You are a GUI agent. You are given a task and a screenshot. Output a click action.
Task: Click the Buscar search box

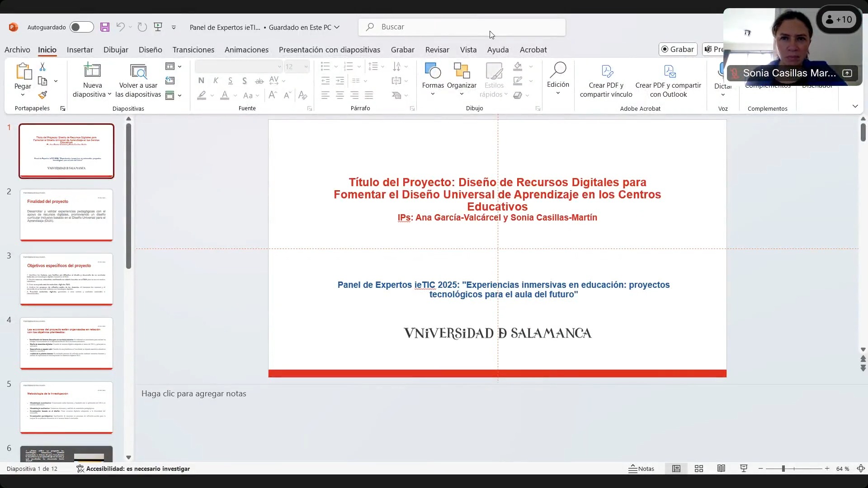tap(462, 27)
